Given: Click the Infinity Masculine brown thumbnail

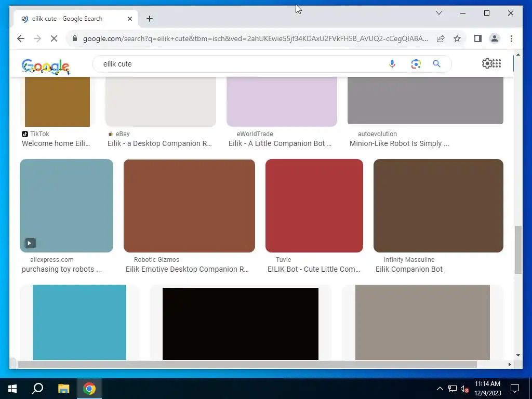Looking at the screenshot, I should (x=438, y=206).
